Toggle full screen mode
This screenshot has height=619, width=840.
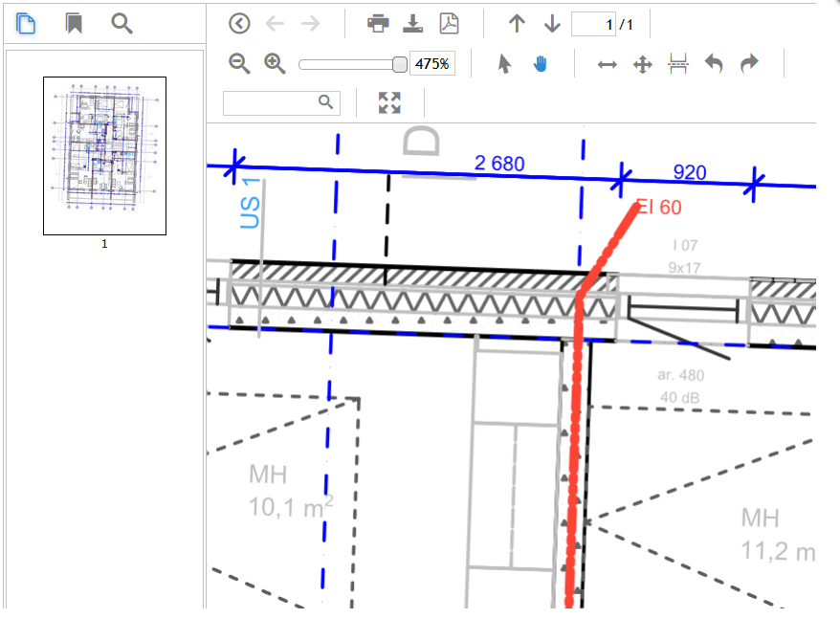(389, 103)
